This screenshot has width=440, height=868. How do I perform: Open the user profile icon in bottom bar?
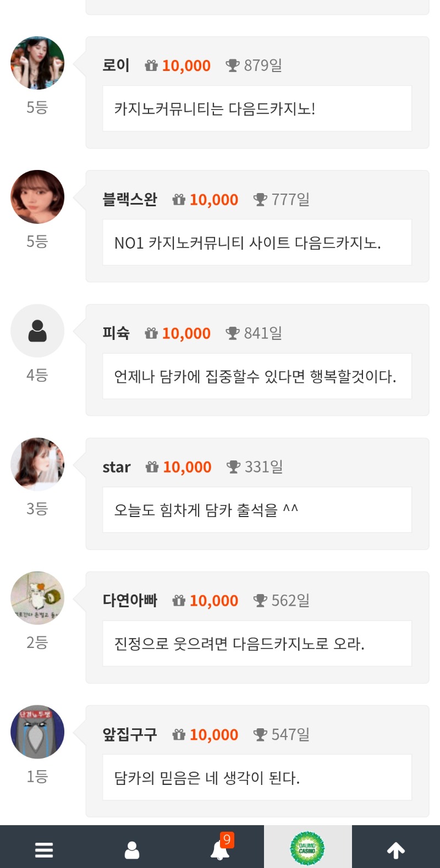coord(132,850)
